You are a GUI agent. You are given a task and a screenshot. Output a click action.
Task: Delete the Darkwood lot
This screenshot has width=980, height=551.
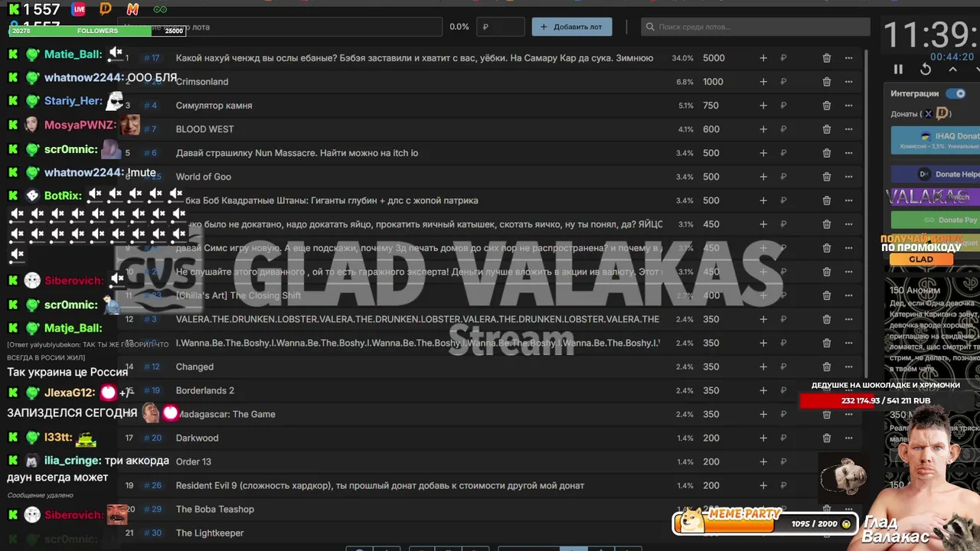827,438
